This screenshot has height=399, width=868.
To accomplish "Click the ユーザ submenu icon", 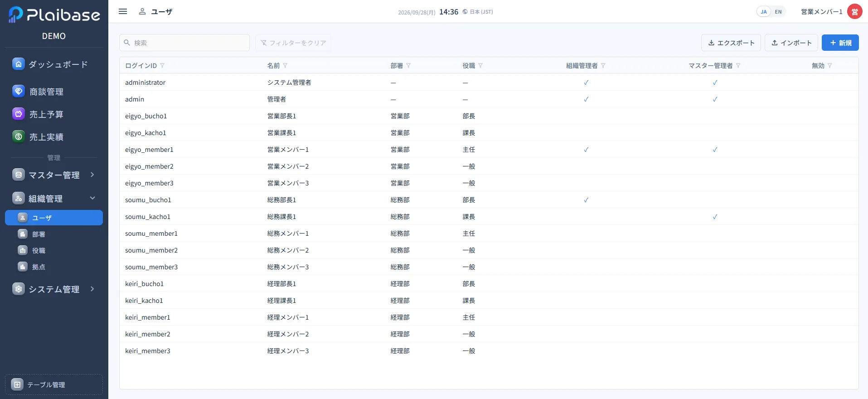I will 23,218.
